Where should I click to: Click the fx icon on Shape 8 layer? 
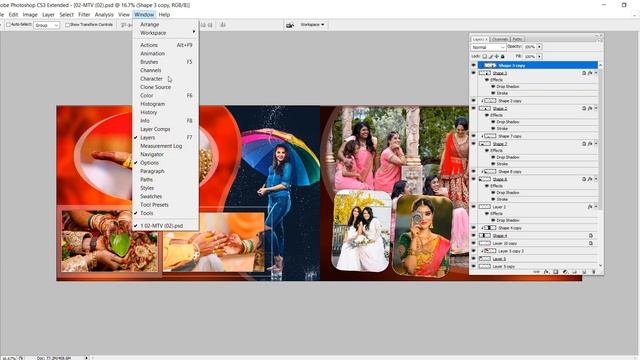coord(590,179)
